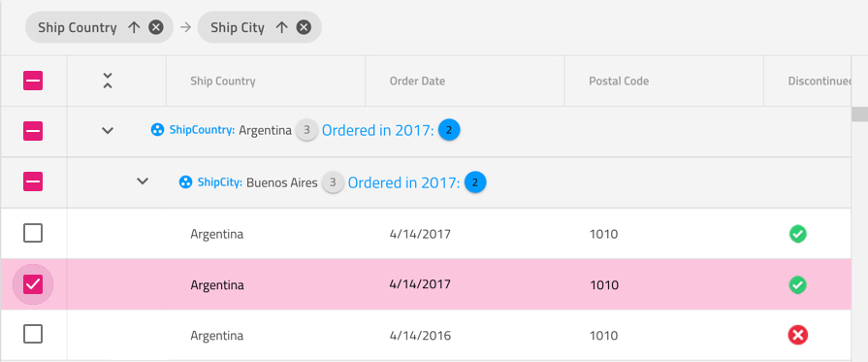Check the first Argentina 4/14/2017 row checkbox
The image size is (868, 362).
pyautogui.click(x=33, y=233)
